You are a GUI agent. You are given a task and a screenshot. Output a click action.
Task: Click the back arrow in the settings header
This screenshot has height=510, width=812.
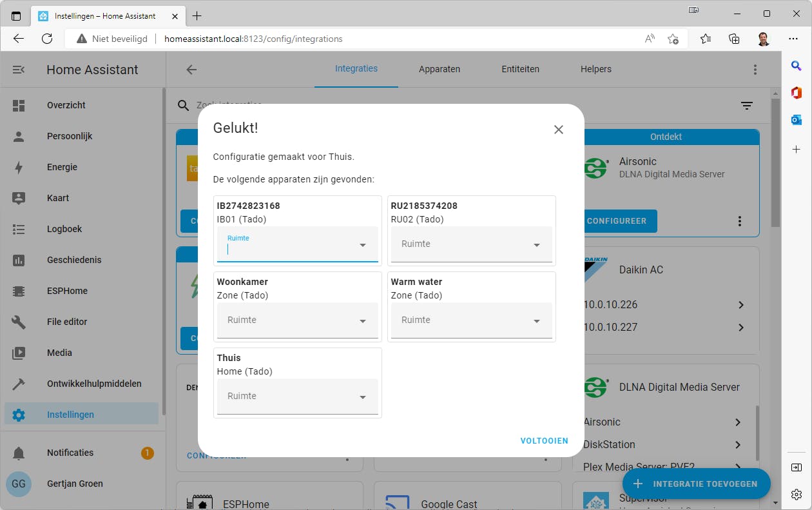pyautogui.click(x=191, y=70)
